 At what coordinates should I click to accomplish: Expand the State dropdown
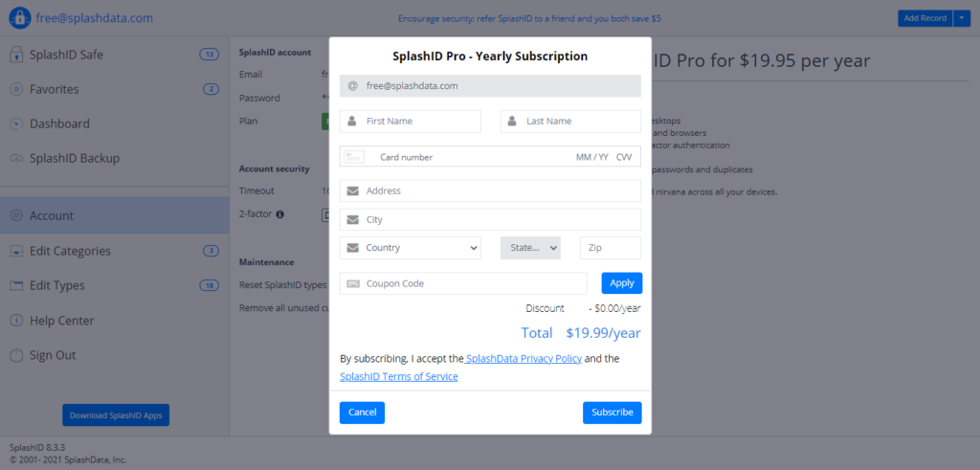click(x=530, y=248)
